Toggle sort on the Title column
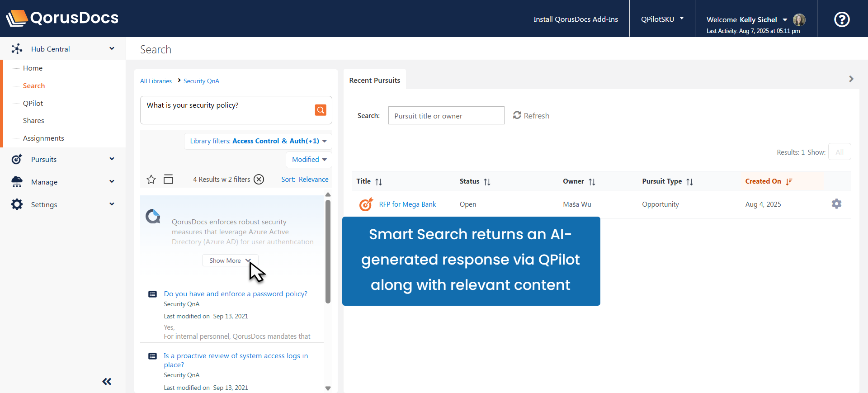The height and width of the screenshot is (393, 868). pos(378,182)
